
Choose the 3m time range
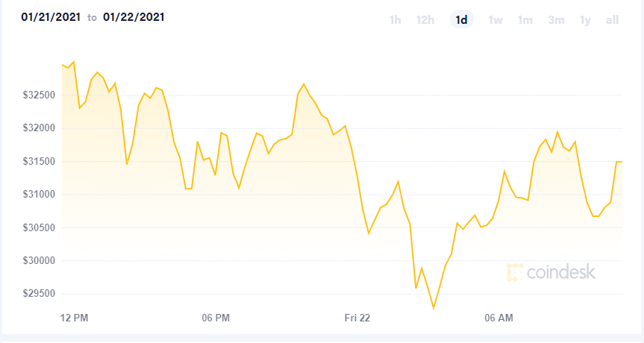tap(556, 19)
